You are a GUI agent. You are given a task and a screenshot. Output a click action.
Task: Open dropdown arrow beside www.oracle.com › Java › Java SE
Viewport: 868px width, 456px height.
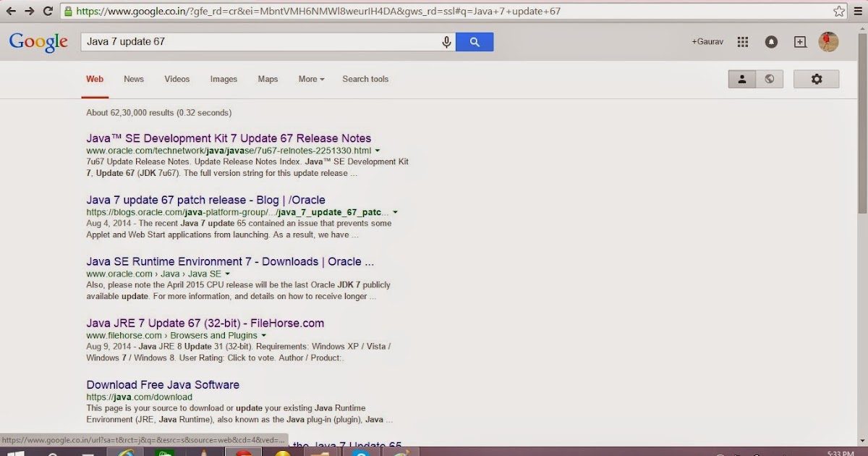coord(227,274)
